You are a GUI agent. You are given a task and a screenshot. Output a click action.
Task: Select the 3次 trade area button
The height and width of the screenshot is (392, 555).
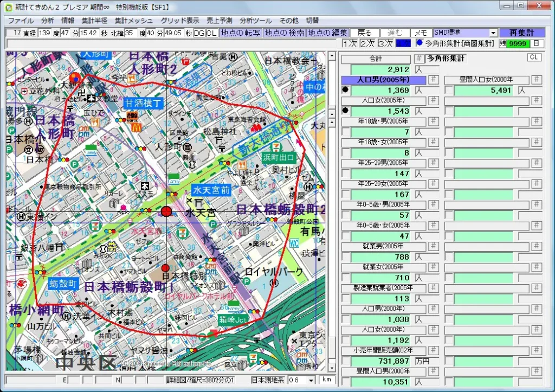[x=385, y=43]
